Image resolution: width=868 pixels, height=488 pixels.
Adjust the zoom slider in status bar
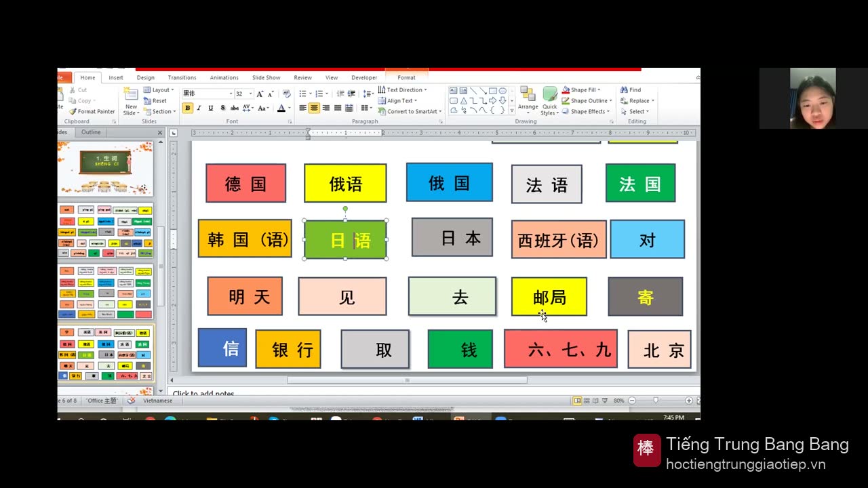[x=656, y=401]
